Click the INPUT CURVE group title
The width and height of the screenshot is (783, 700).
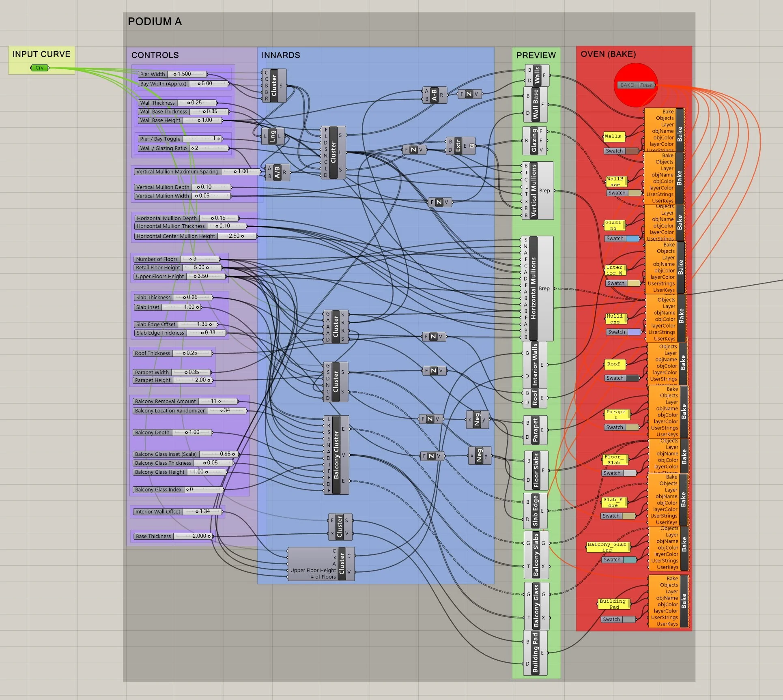click(x=41, y=54)
